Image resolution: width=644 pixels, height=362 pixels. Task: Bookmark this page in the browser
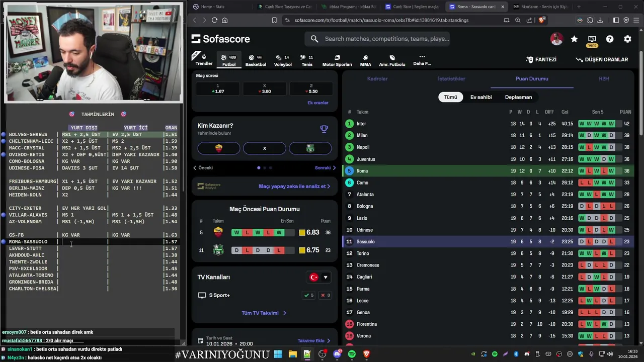point(274,20)
